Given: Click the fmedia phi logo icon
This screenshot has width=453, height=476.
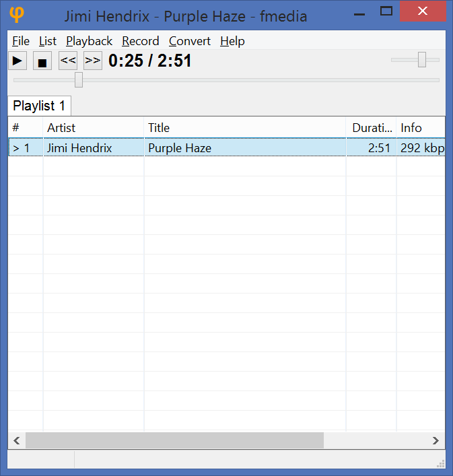Looking at the screenshot, I should click(x=16, y=14).
